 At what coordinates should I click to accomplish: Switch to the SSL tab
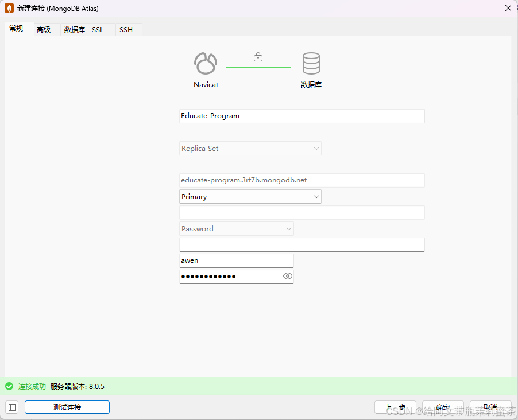[x=98, y=29]
